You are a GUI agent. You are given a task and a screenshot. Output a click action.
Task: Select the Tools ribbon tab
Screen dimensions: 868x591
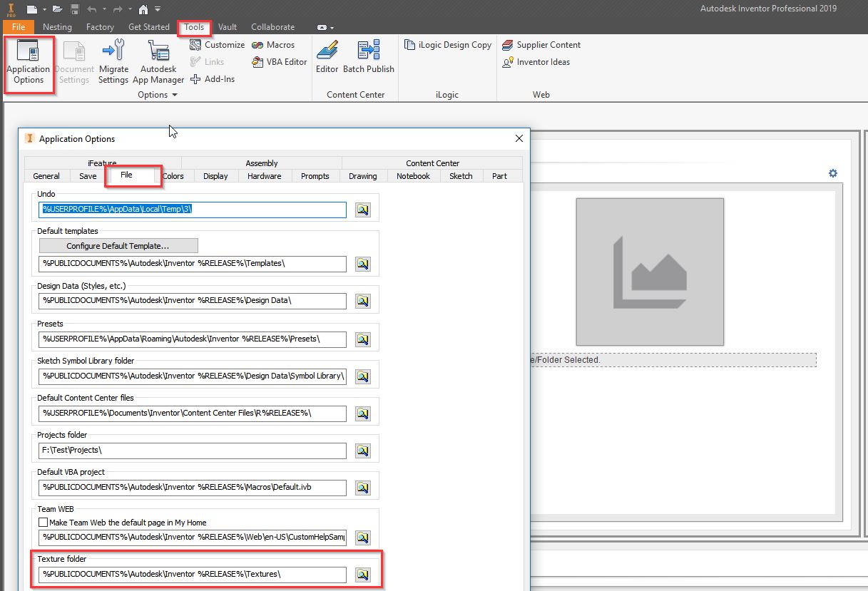(194, 27)
